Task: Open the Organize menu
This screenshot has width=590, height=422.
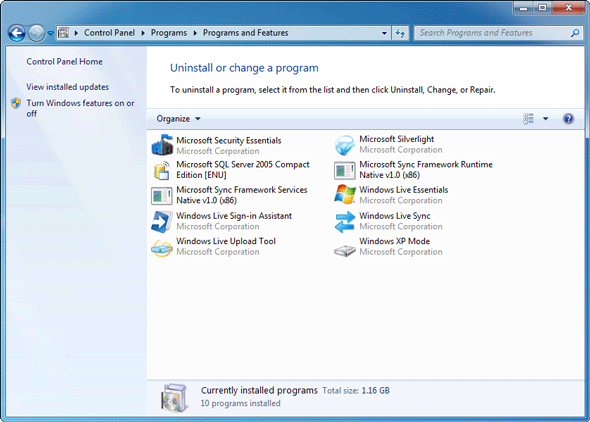Action: tap(178, 119)
